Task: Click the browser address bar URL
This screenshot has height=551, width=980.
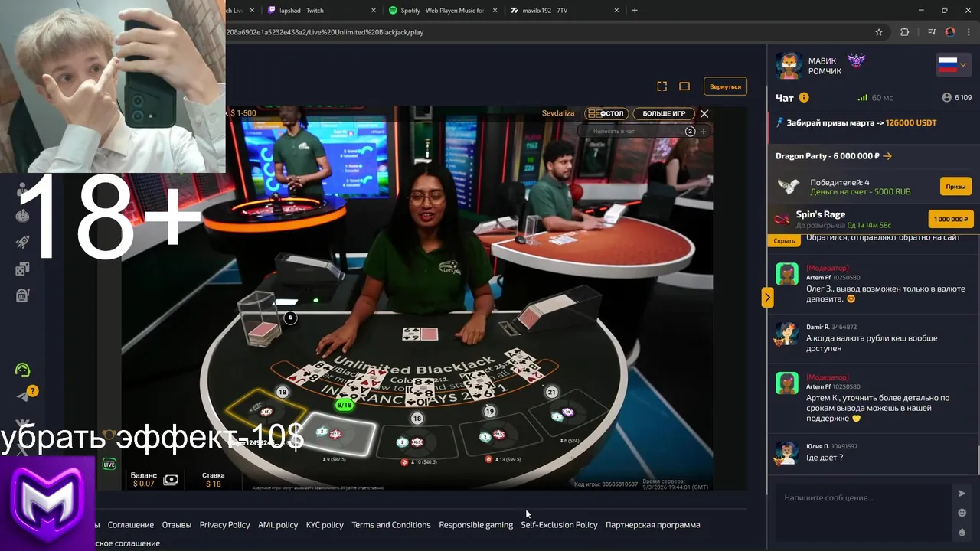Action: click(x=325, y=32)
